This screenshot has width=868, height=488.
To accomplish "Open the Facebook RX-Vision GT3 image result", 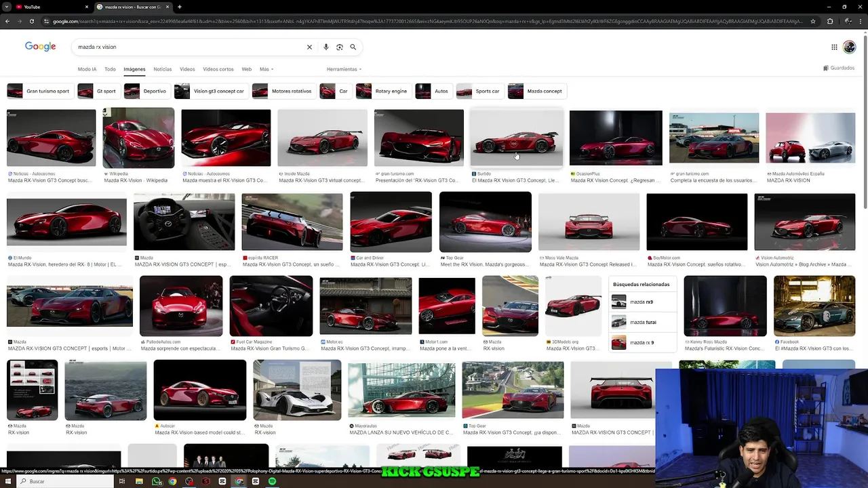I will (x=814, y=306).
